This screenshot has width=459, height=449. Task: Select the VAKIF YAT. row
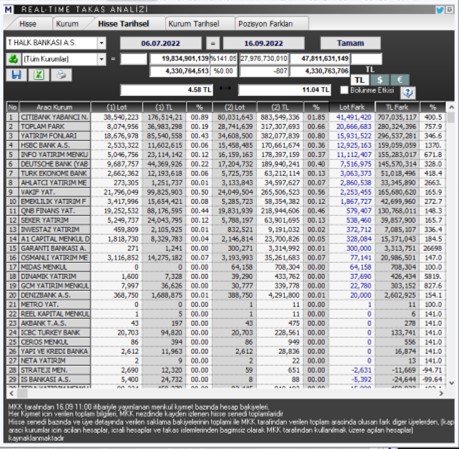click(x=226, y=192)
